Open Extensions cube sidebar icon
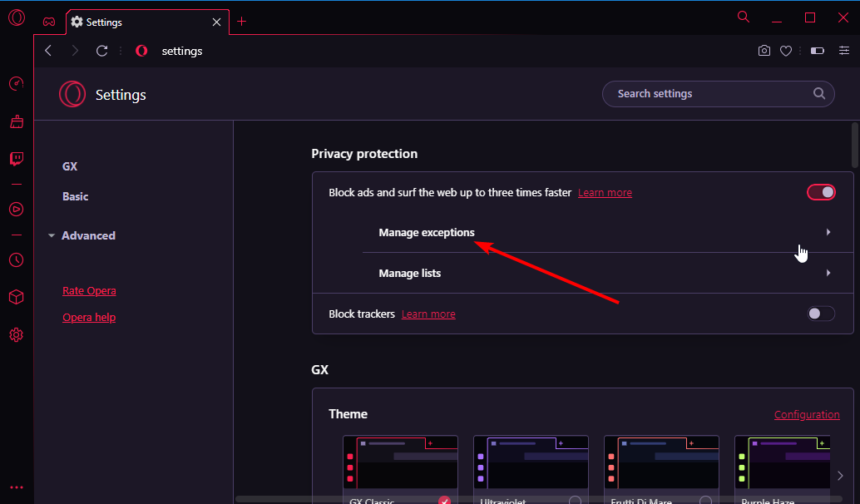Viewport: 860px width, 504px height. coord(17,297)
